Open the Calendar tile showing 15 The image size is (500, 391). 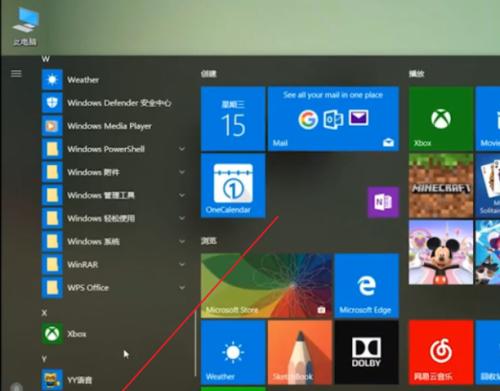(x=233, y=119)
